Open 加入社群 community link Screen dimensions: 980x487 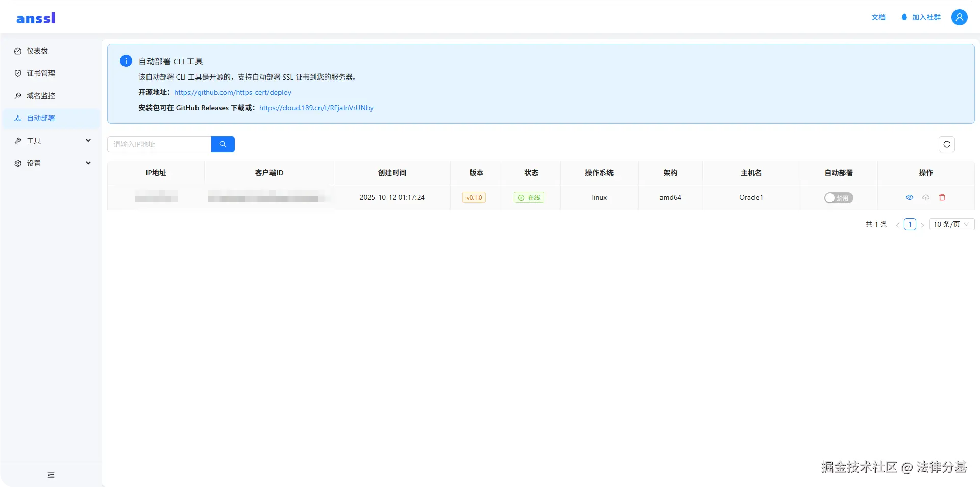coord(921,17)
